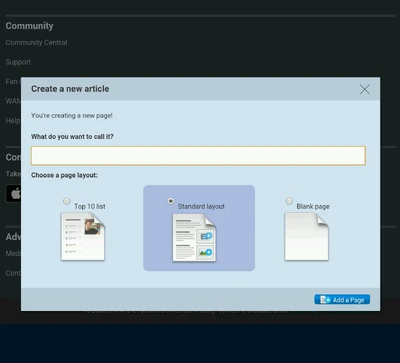Open the Community Central link
Image resolution: width=400 pixels, height=363 pixels.
pos(36,43)
